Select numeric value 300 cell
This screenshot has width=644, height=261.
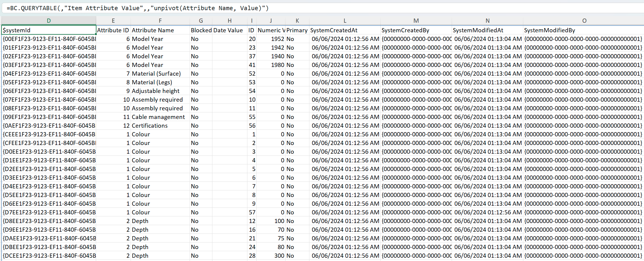[271, 256]
